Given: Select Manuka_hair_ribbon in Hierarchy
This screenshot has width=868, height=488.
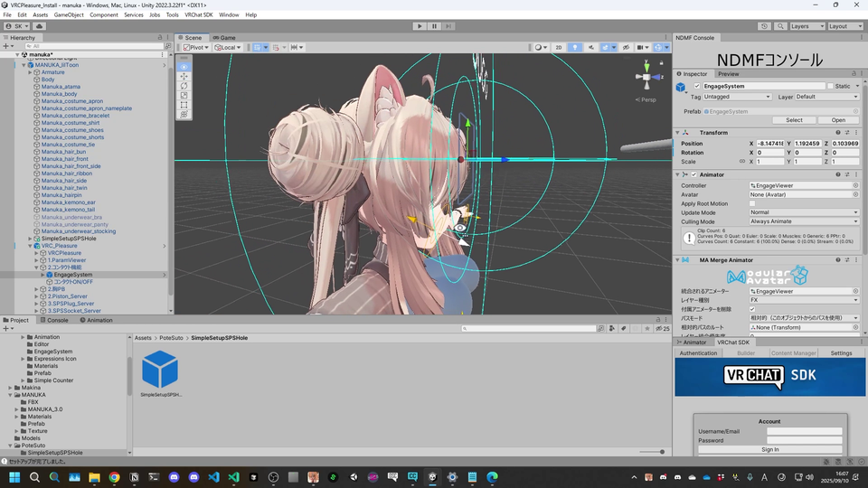Looking at the screenshot, I should (x=66, y=174).
